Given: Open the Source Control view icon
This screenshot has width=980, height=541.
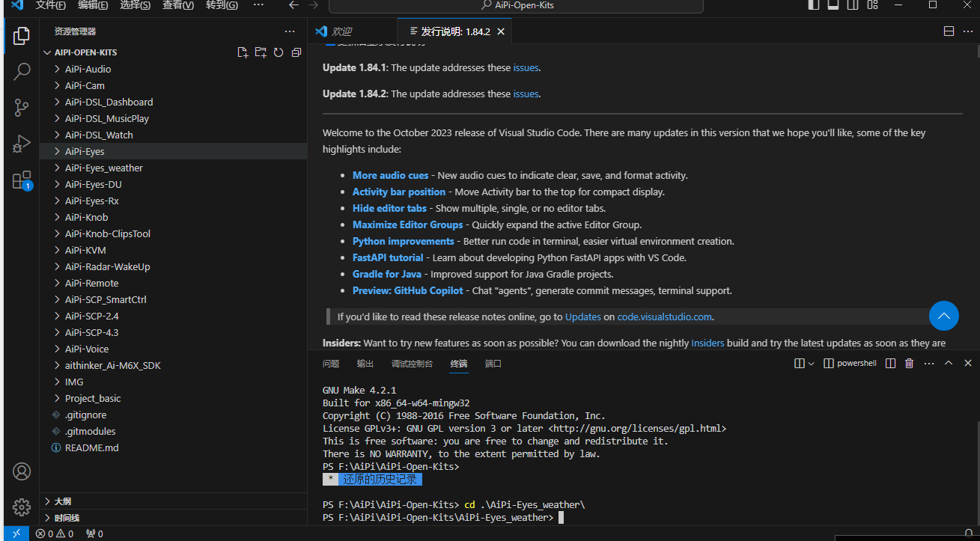Looking at the screenshot, I should [x=22, y=108].
